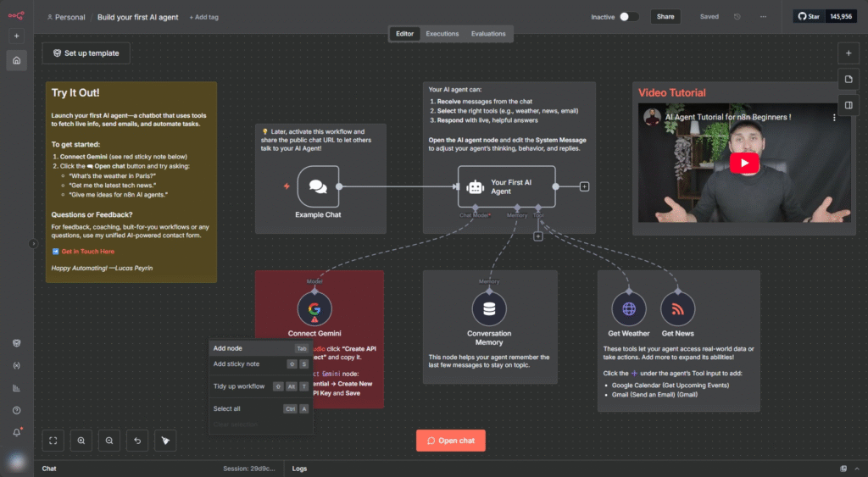Click the plus under the agent Tool input
The height and width of the screenshot is (477, 868).
(x=537, y=236)
